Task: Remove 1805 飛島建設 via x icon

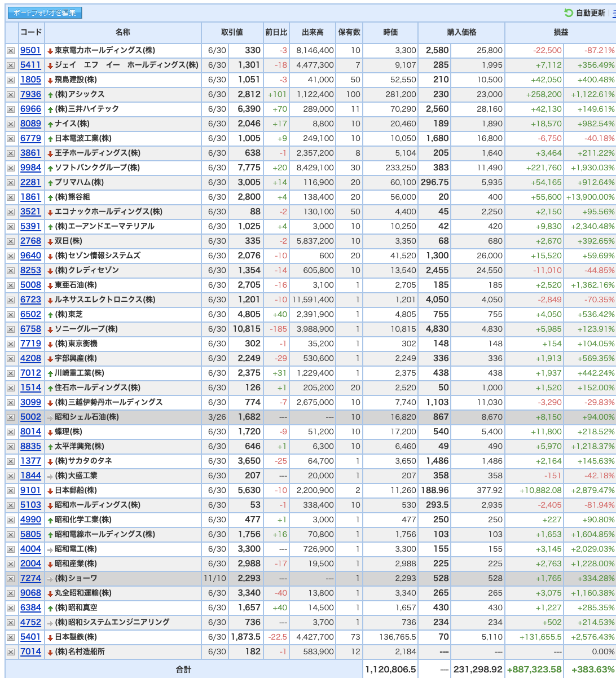Action: coord(11,80)
